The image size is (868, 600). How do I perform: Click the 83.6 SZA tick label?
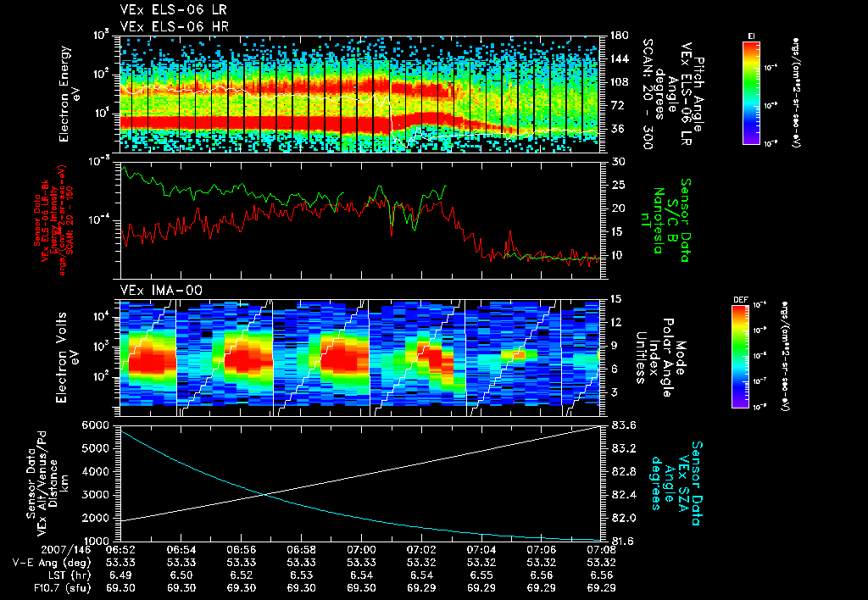(x=624, y=425)
